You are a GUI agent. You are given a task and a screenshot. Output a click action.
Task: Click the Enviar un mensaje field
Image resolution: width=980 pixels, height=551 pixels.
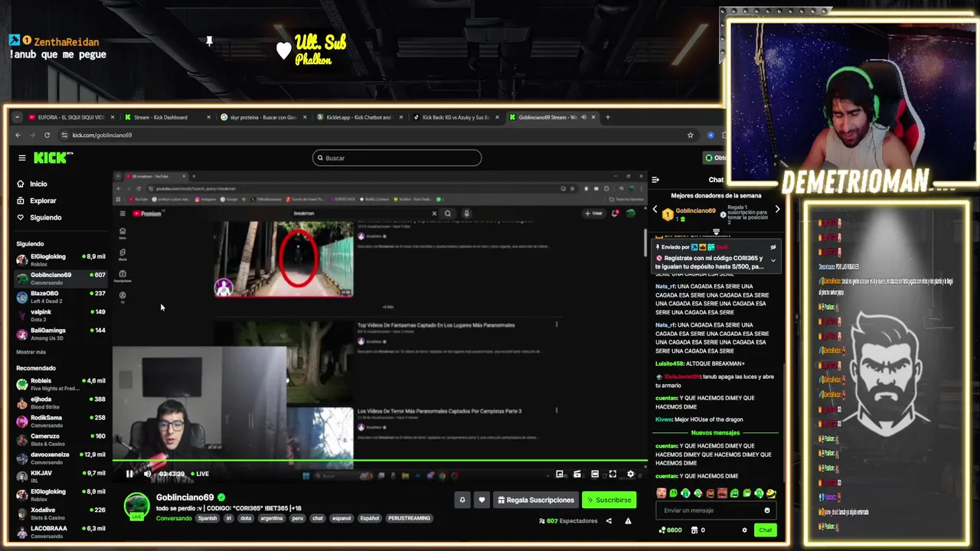click(715, 510)
